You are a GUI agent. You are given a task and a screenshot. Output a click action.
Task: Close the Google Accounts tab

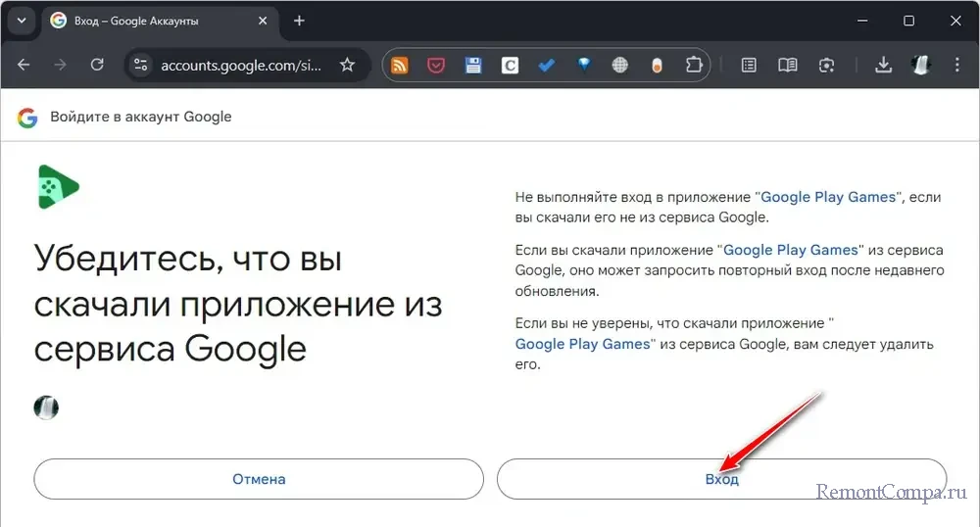tap(262, 21)
